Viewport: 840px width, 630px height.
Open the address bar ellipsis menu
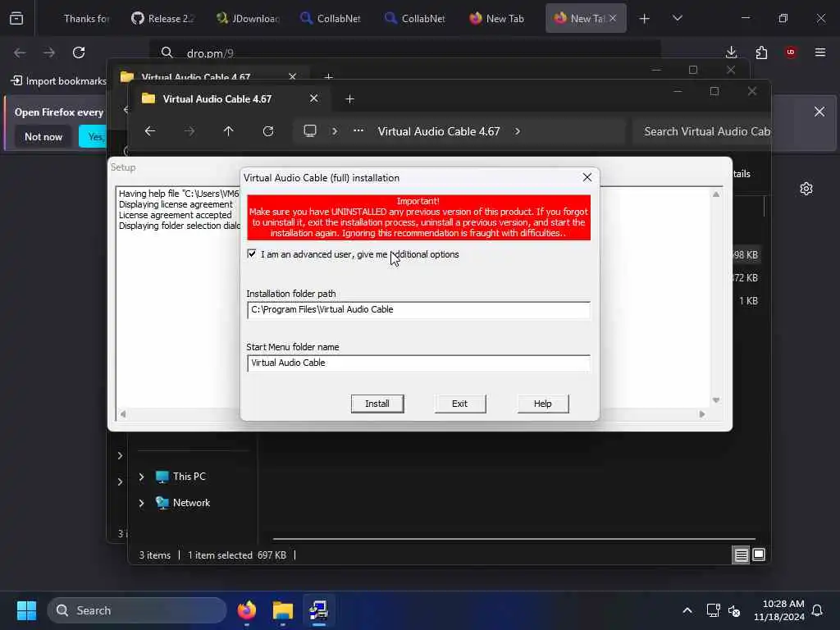(358, 130)
